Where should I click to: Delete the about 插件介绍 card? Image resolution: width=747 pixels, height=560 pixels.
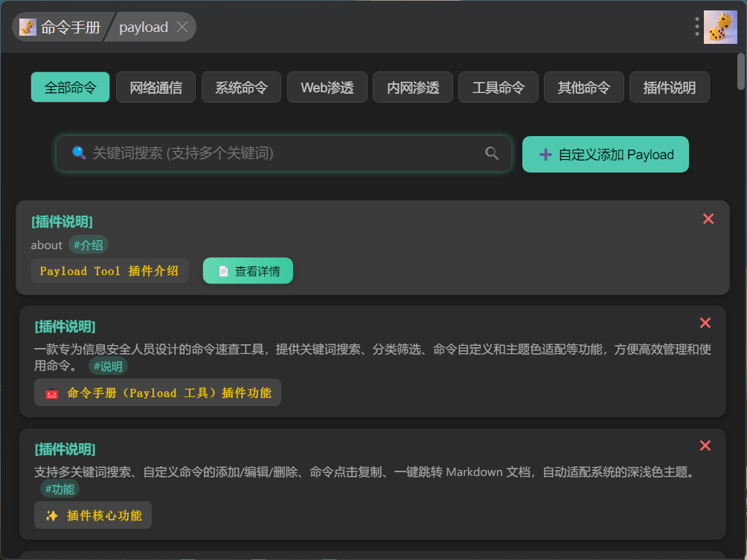tap(708, 219)
